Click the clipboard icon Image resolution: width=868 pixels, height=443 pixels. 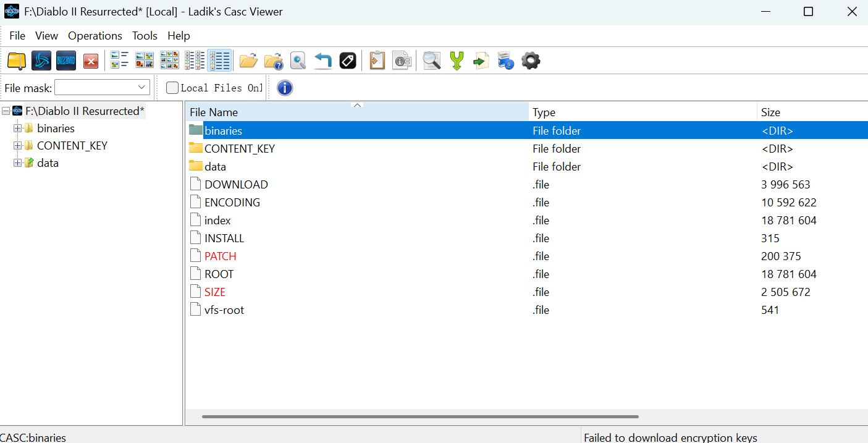click(x=377, y=61)
